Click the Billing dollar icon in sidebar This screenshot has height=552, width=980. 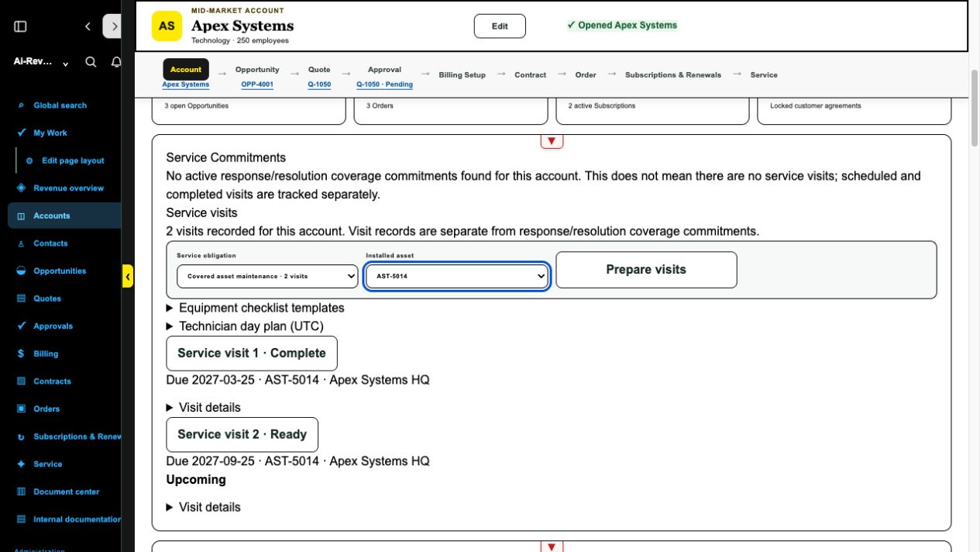click(21, 354)
